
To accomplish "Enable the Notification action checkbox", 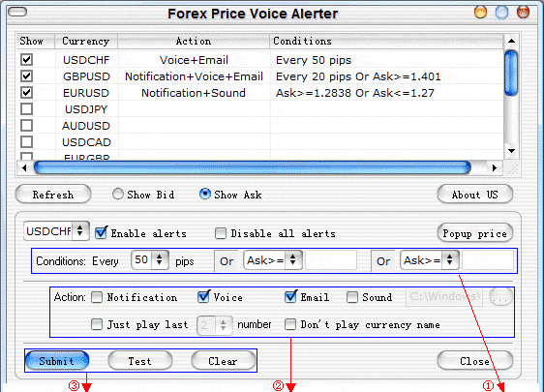I will tap(97, 297).
